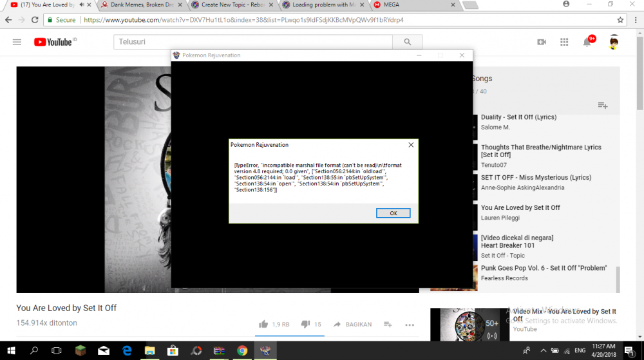Image resolution: width=644 pixels, height=360 pixels.
Task: Click the BAGIKAN share button
Action: pos(352,325)
